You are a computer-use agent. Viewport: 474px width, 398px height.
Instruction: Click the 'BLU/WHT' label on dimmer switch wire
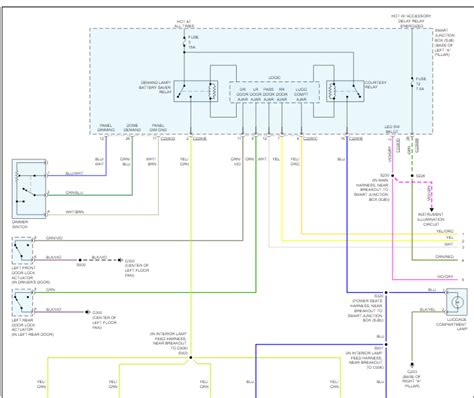(74, 174)
